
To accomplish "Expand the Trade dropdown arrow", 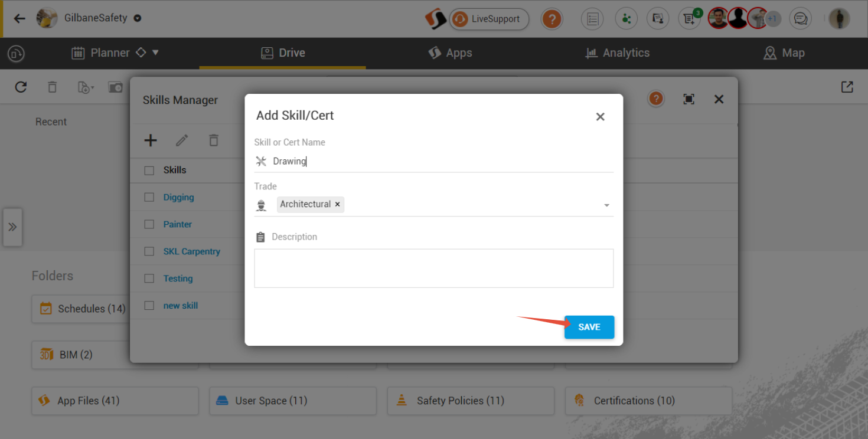I will pyautogui.click(x=606, y=205).
